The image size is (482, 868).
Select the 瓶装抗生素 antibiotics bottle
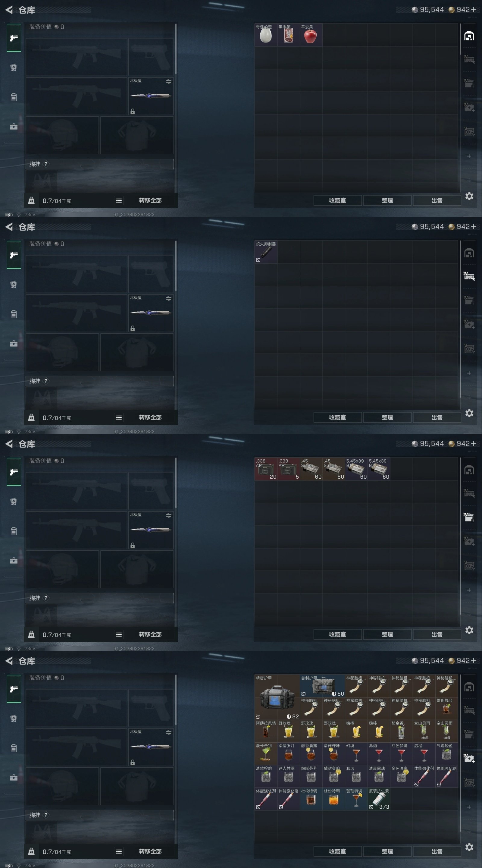click(x=379, y=799)
